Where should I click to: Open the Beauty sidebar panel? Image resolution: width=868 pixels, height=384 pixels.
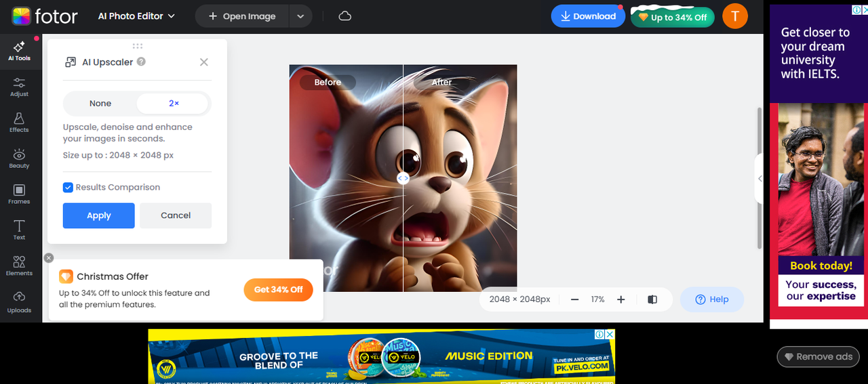pyautogui.click(x=19, y=158)
